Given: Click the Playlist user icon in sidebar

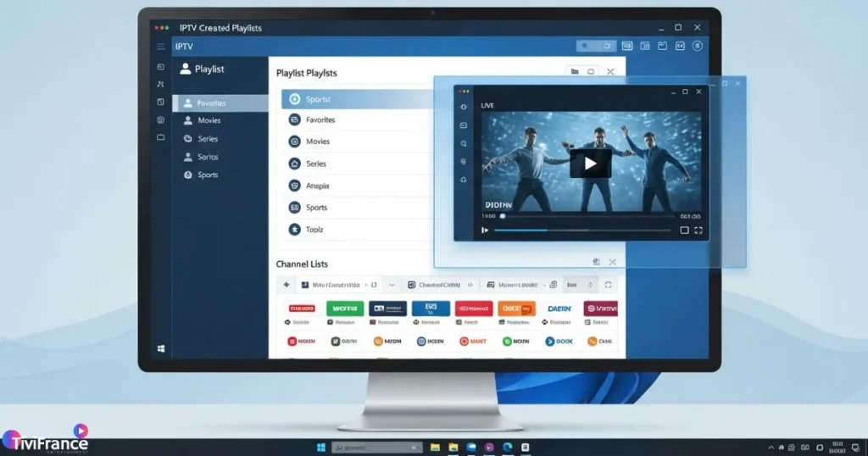Looking at the screenshot, I should click(186, 69).
